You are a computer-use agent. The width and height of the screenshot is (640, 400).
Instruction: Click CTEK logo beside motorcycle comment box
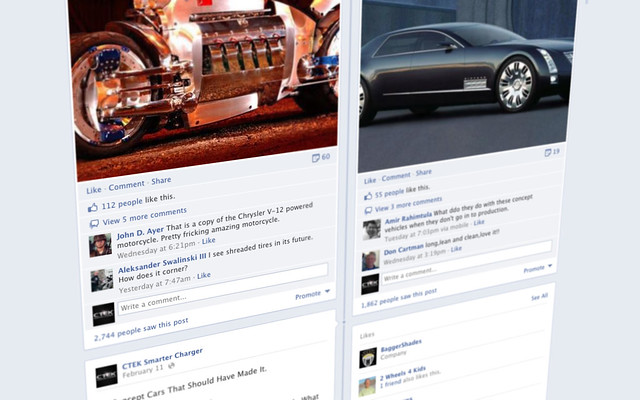tap(104, 314)
